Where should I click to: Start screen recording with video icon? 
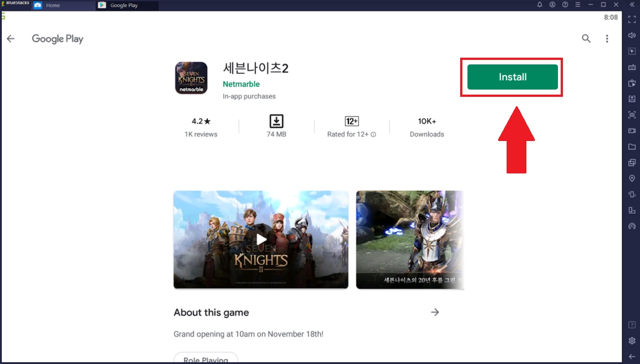(632, 131)
